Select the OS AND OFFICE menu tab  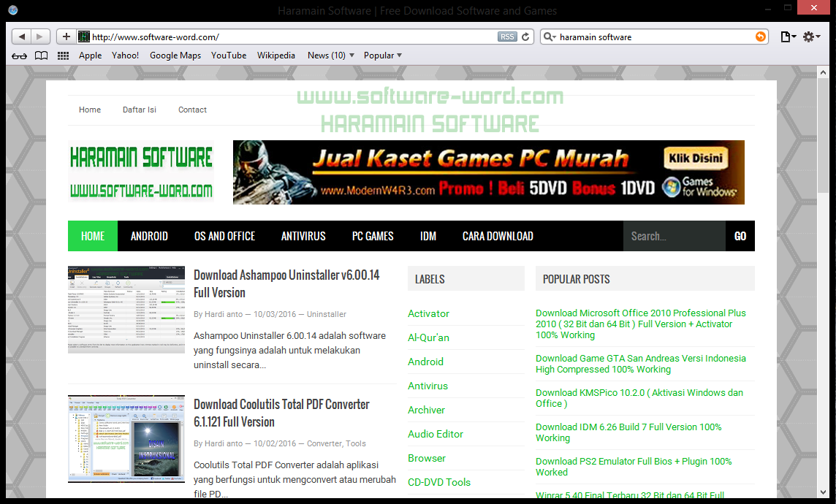click(x=224, y=236)
